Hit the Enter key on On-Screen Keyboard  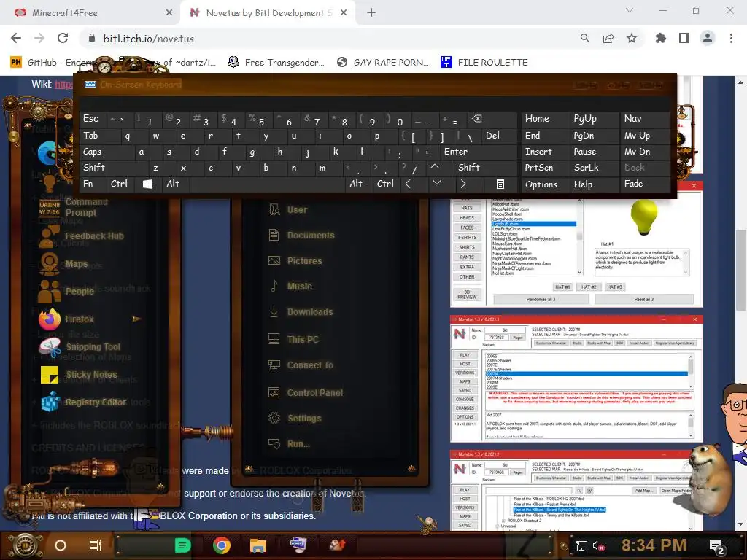[x=479, y=152]
